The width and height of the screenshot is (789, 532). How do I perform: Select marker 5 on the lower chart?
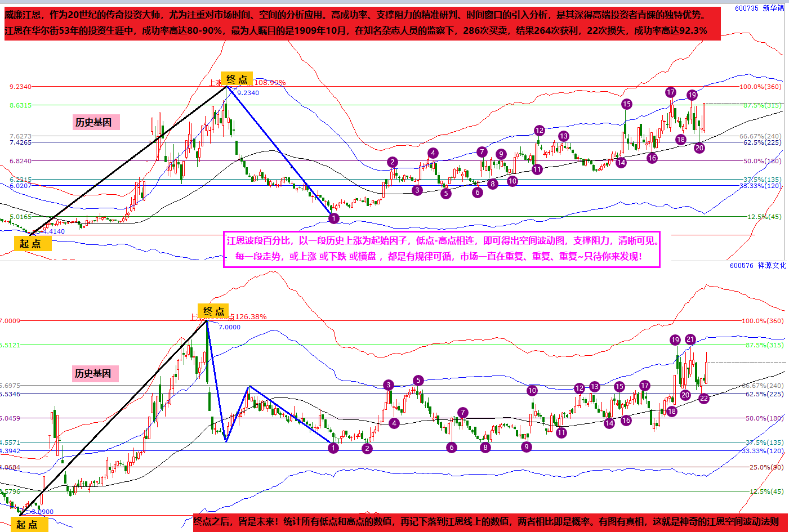(x=418, y=381)
